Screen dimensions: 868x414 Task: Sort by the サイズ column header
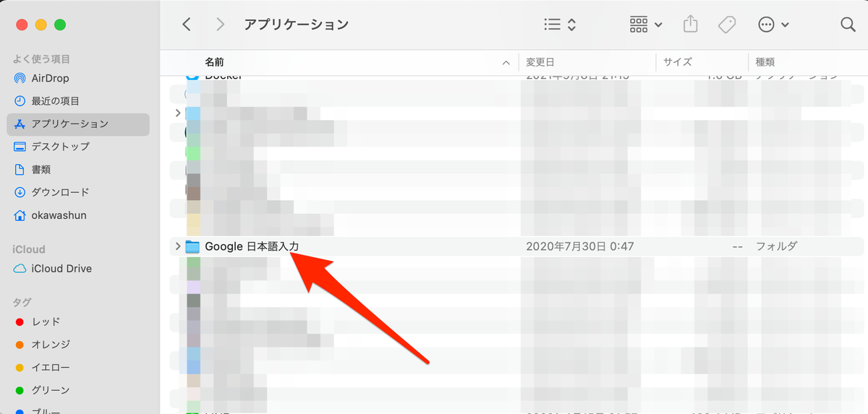tap(677, 63)
